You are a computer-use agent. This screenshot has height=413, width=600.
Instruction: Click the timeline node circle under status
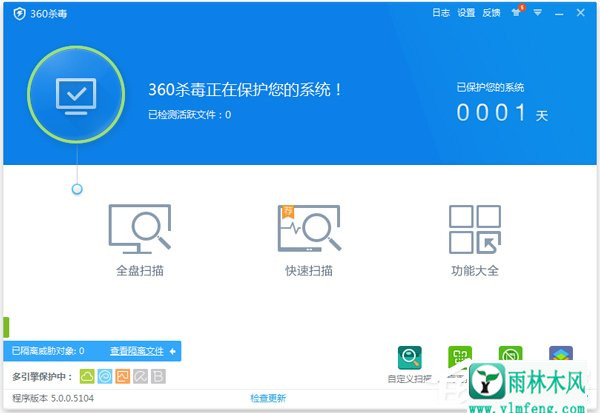pos(77,189)
